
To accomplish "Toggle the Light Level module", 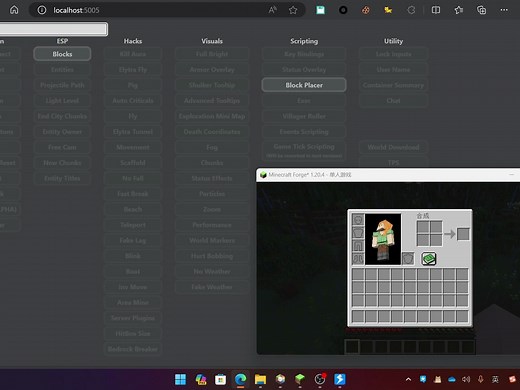I will point(62,100).
